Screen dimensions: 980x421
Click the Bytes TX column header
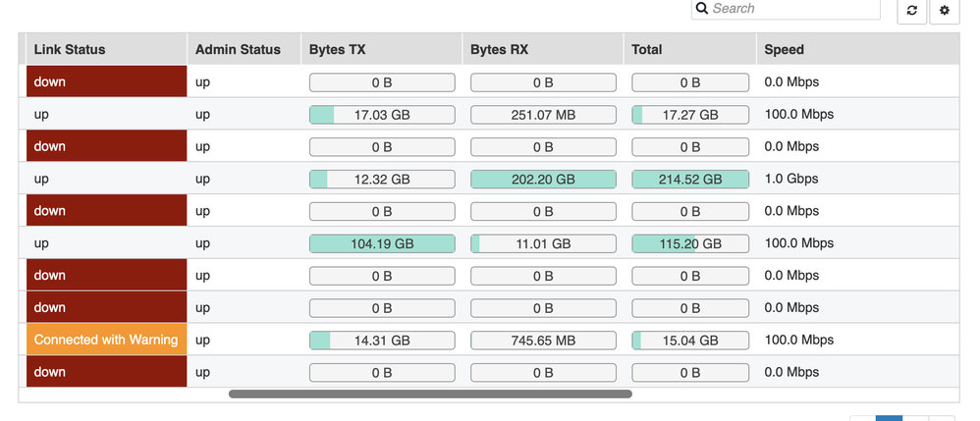click(337, 49)
